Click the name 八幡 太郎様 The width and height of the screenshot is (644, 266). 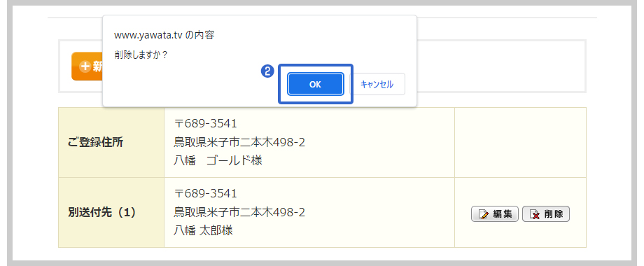(x=203, y=230)
